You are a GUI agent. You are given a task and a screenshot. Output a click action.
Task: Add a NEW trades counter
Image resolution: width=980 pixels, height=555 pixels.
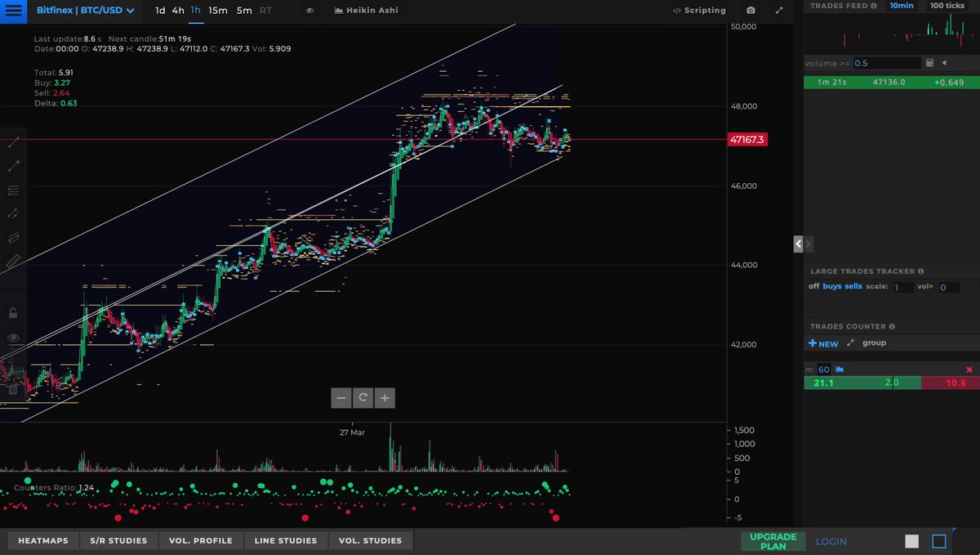click(823, 343)
